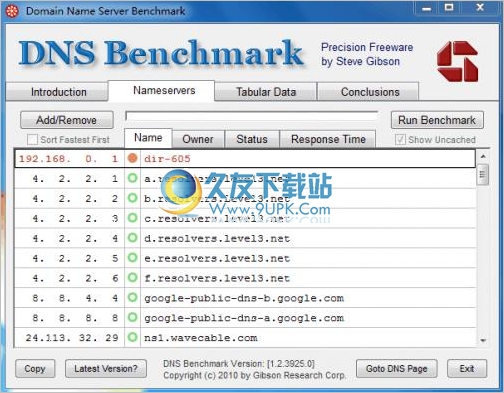504x393 pixels.
Task: Click the Exit button
Action: (x=467, y=369)
